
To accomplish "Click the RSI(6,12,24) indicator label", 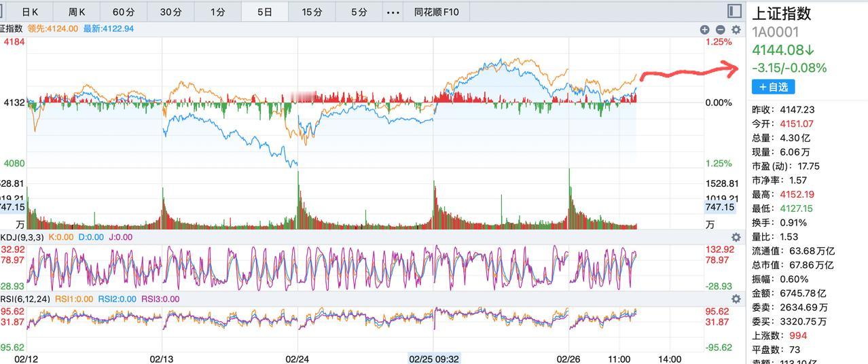I will (x=25, y=299).
